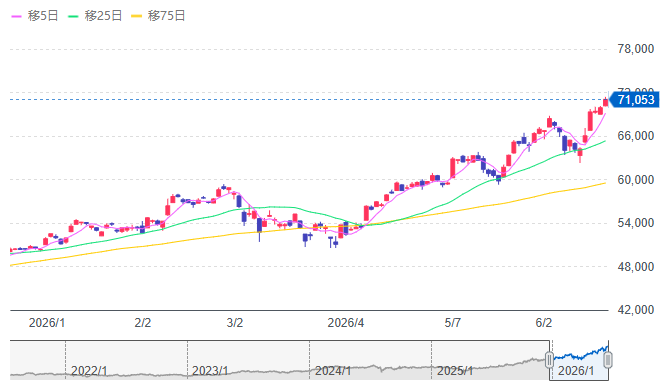This screenshot has height=383, width=660.
Task: Click the 54,000 price axis label
Action: (x=636, y=223)
